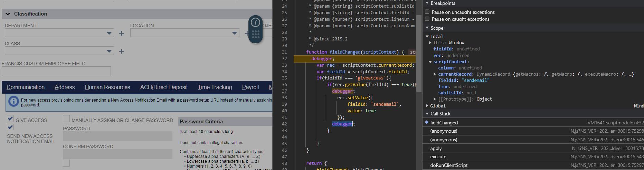Open the Communication tab
This screenshot has width=644, height=170.
pos(26,87)
